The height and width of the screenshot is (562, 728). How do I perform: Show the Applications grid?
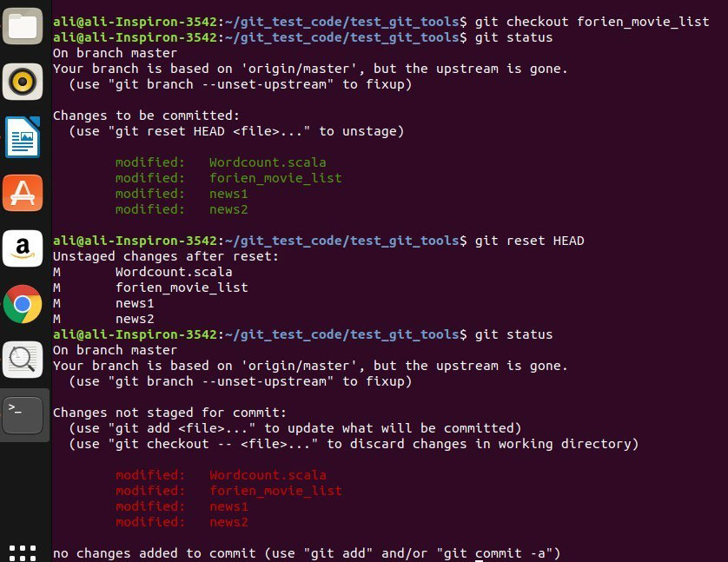(23, 551)
